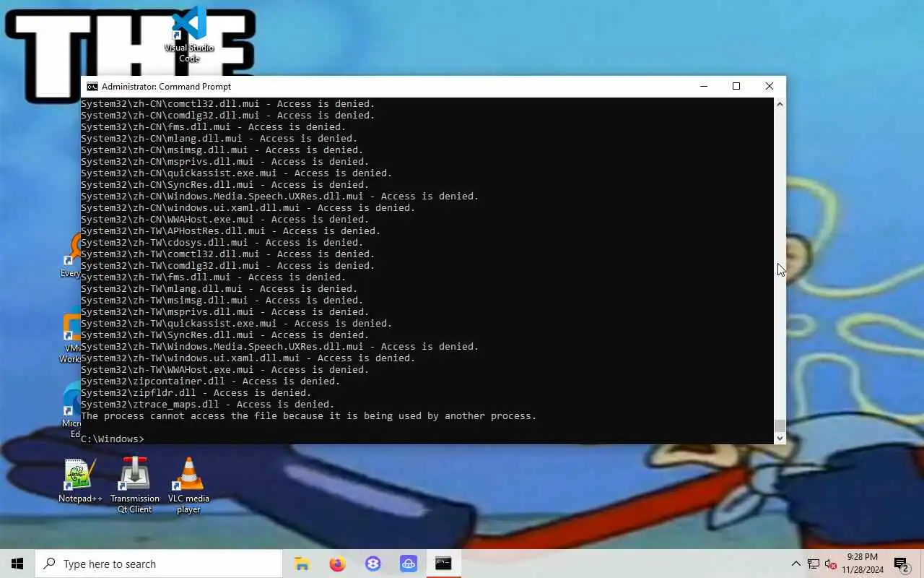This screenshot has height=578, width=924.
Task: Open the network status tray icon
Action: point(814,564)
